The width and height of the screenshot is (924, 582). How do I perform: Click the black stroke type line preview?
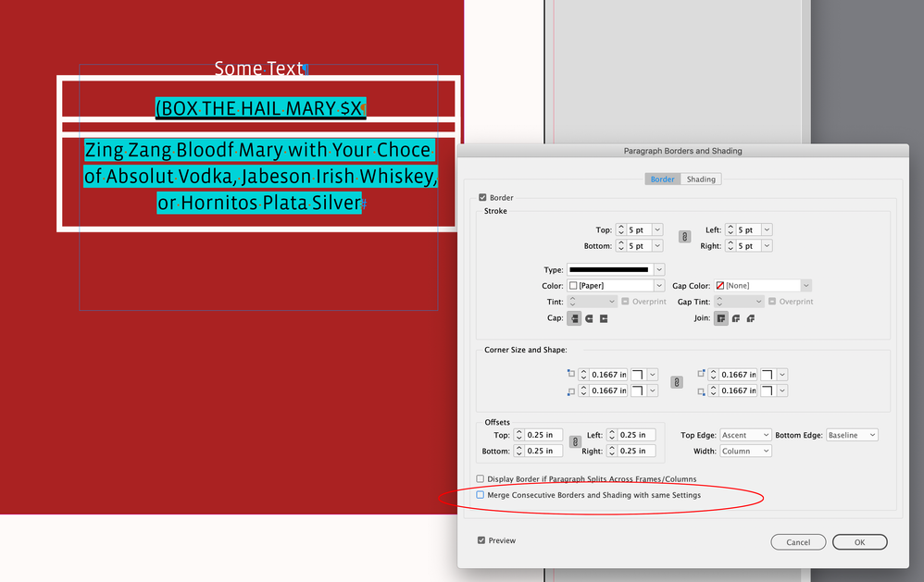[608, 270]
